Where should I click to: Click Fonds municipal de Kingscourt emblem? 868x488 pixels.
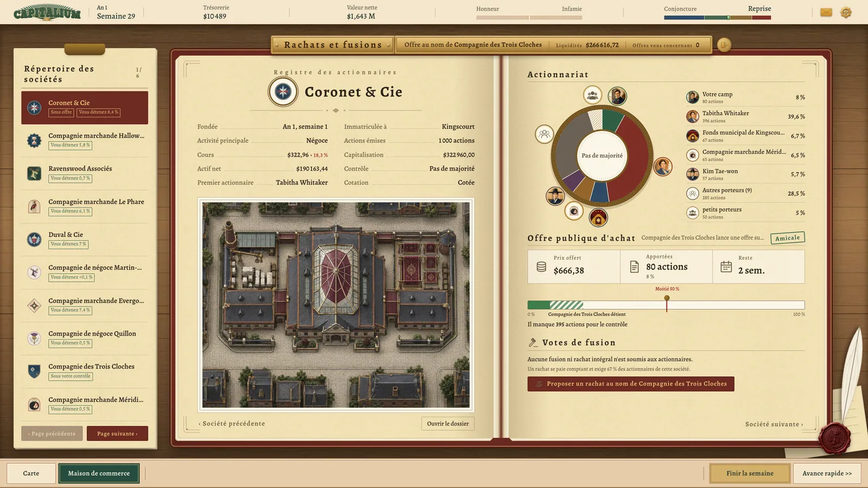click(x=693, y=136)
